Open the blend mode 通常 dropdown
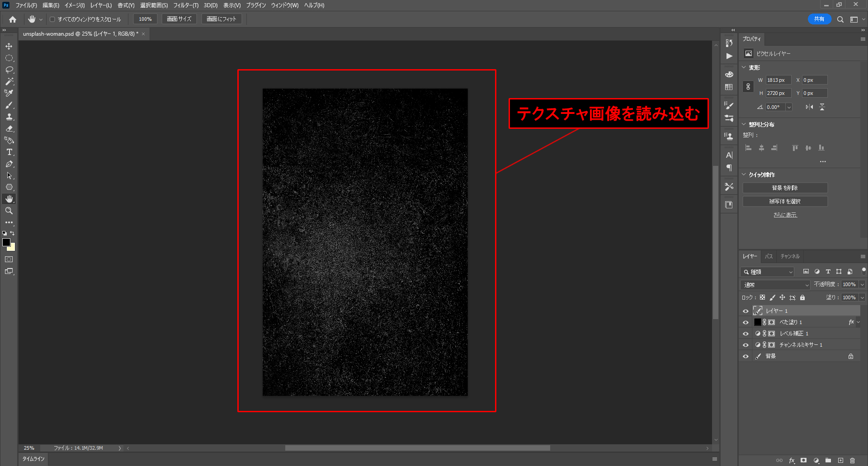The width and height of the screenshot is (868, 466). (x=775, y=285)
